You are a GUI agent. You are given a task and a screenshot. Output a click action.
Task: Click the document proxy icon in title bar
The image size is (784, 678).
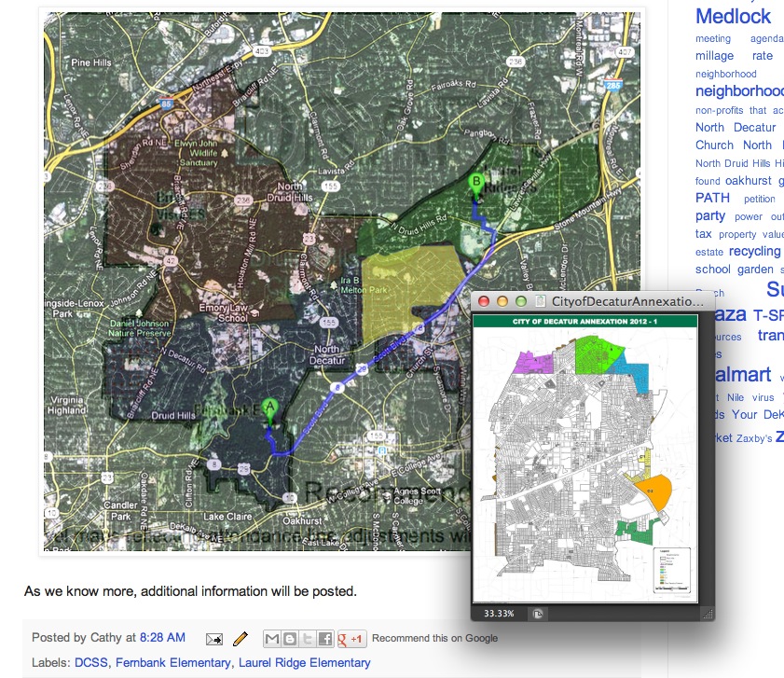pos(540,301)
